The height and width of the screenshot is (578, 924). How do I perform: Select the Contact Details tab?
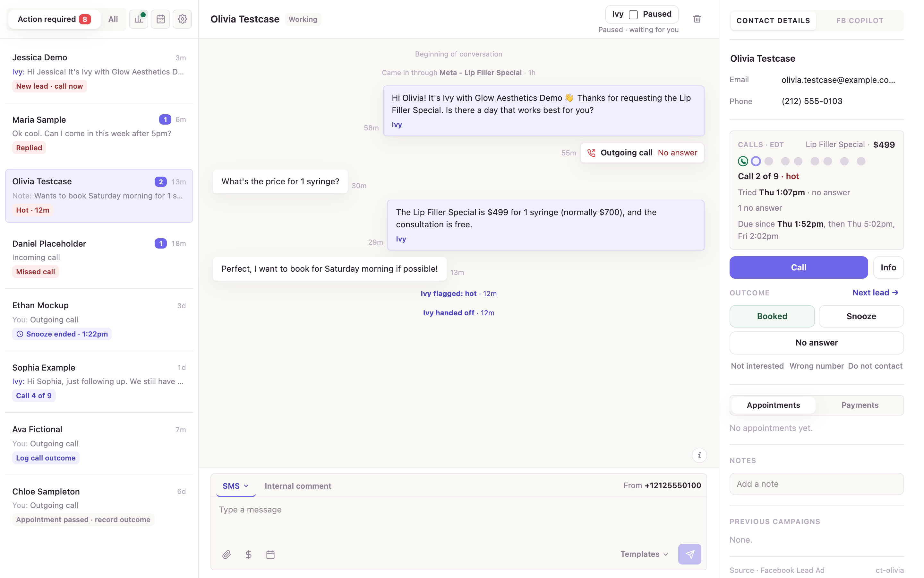point(773,21)
